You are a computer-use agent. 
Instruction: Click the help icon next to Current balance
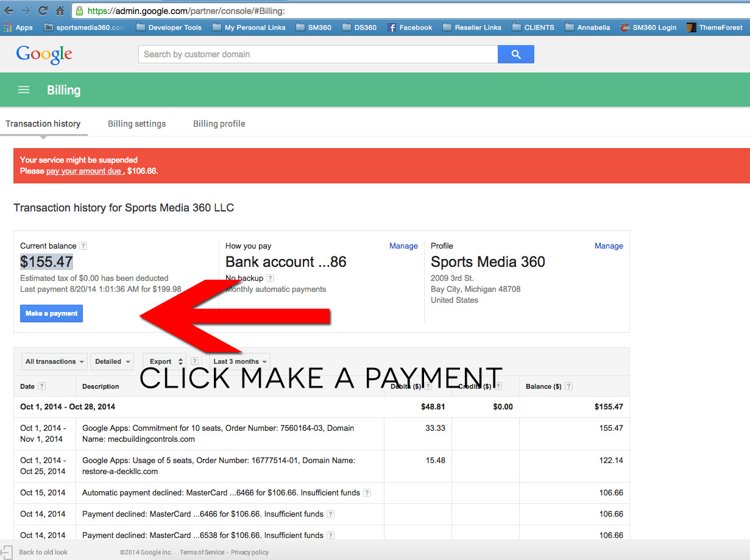(83, 246)
